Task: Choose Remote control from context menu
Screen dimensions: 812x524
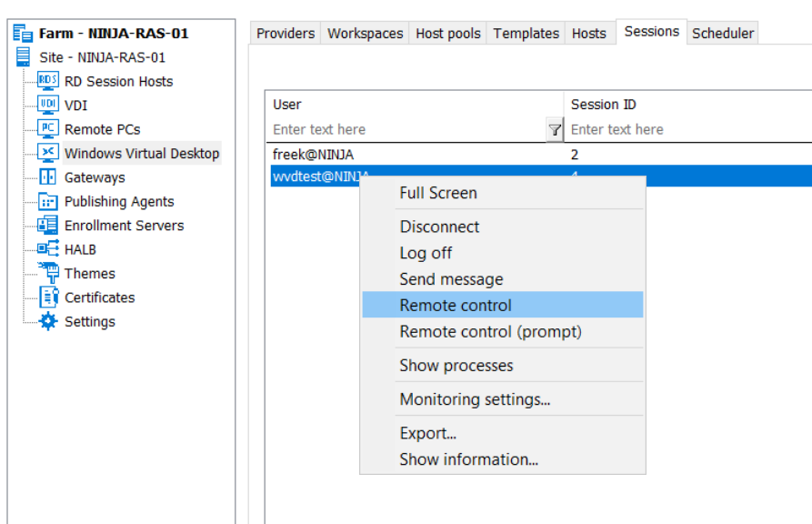Action: 456,306
